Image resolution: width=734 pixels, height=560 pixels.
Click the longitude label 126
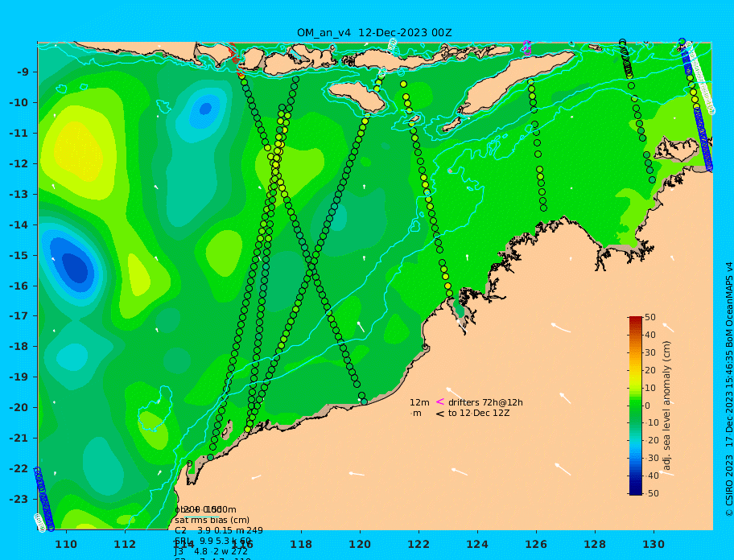click(536, 544)
